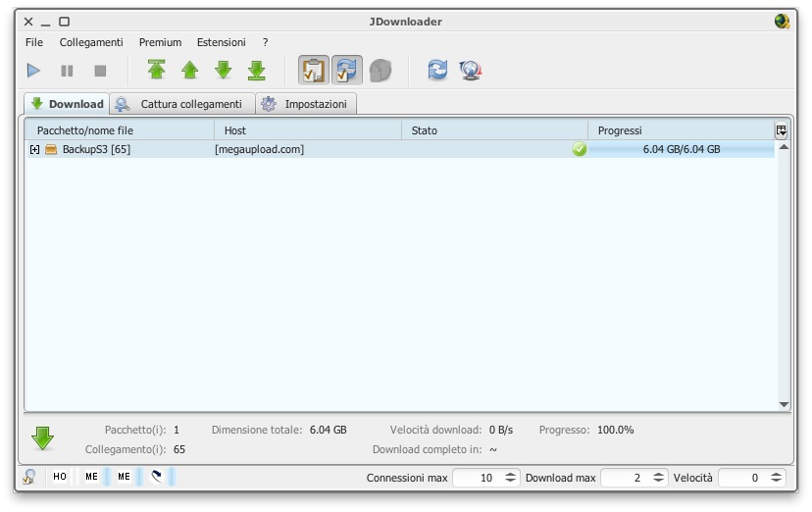
Task: Toggle the grayed-out clock toolbar button
Action: tap(380, 71)
